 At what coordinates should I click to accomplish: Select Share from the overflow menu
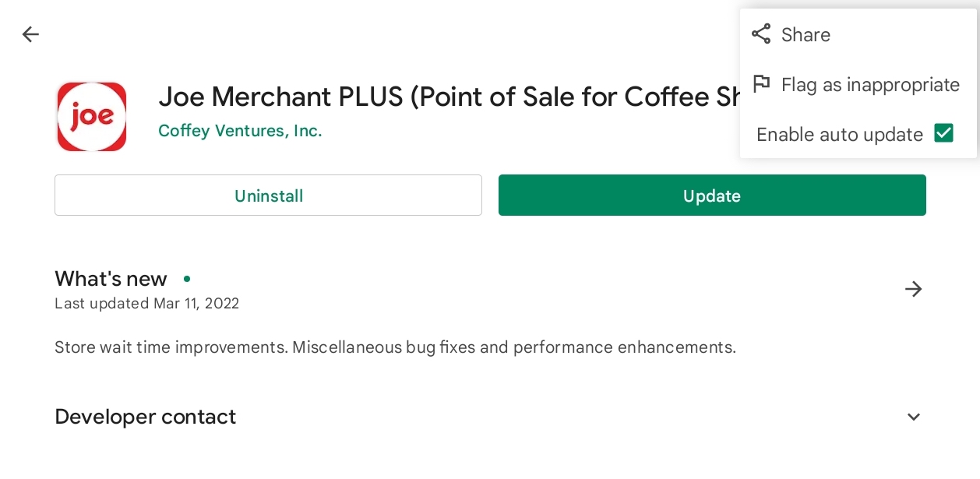[858, 34]
